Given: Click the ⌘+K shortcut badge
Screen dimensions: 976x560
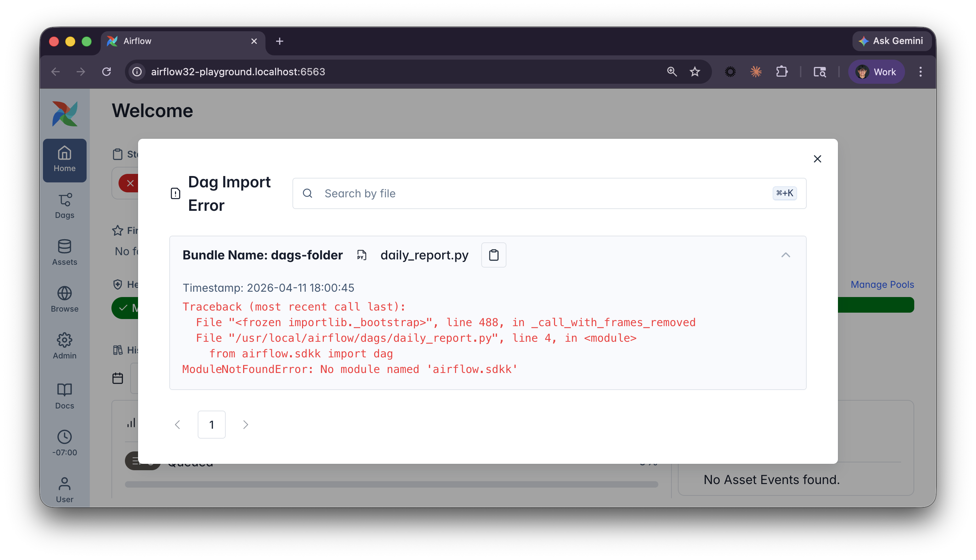Looking at the screenshot, I should click(x=784, y=193).
